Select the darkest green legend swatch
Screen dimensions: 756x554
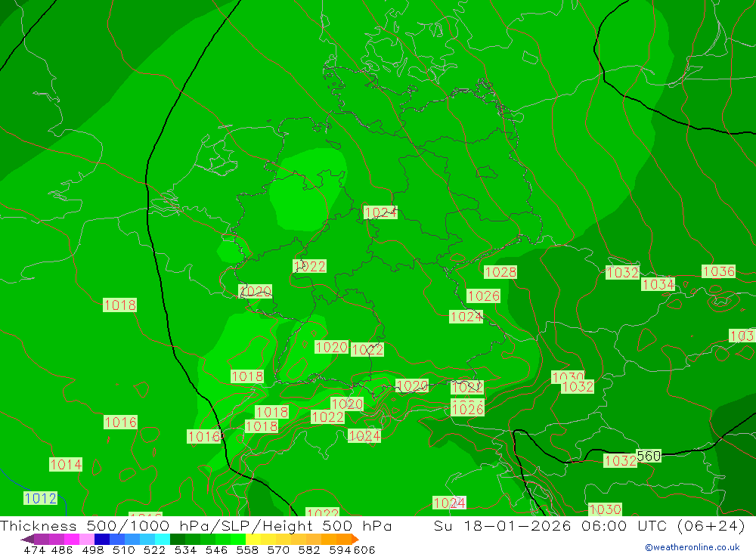coord(178,539)
